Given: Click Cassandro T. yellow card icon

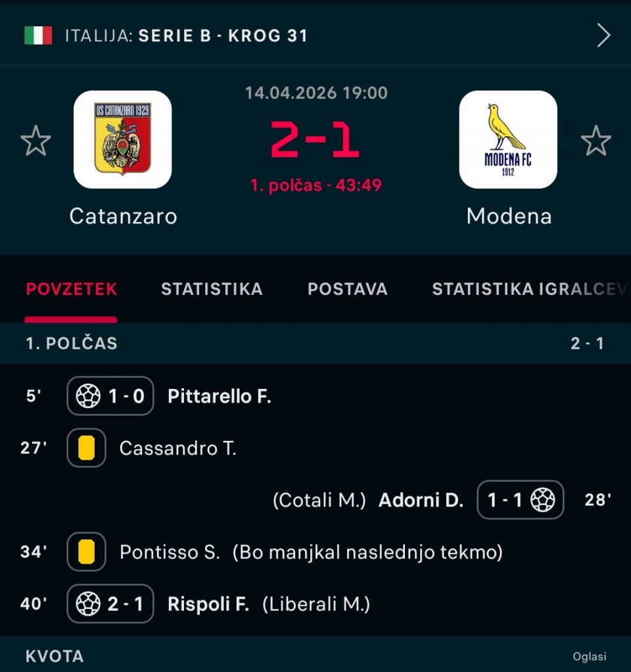Looking at the screenshot, I should click(x=87, y=448).
